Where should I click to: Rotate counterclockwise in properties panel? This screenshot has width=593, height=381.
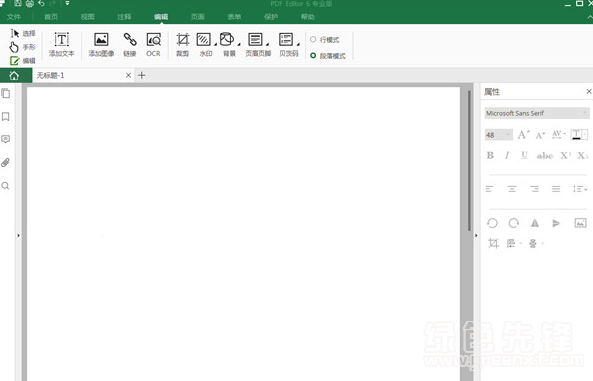(x=492, y=223)
